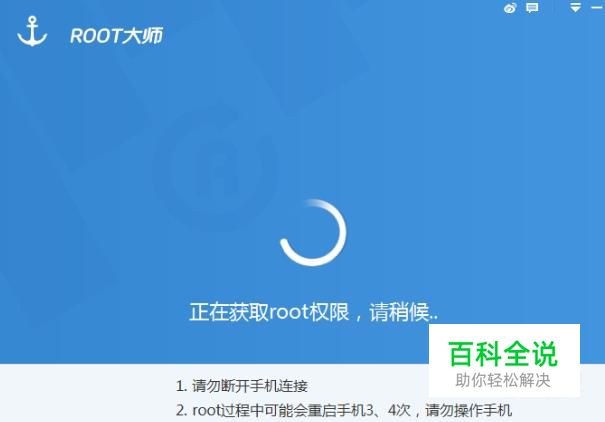605x422 pixels.
Task: Open the feedback chat bubble icon
Action: pyautogui.click(x=532, y=8)
